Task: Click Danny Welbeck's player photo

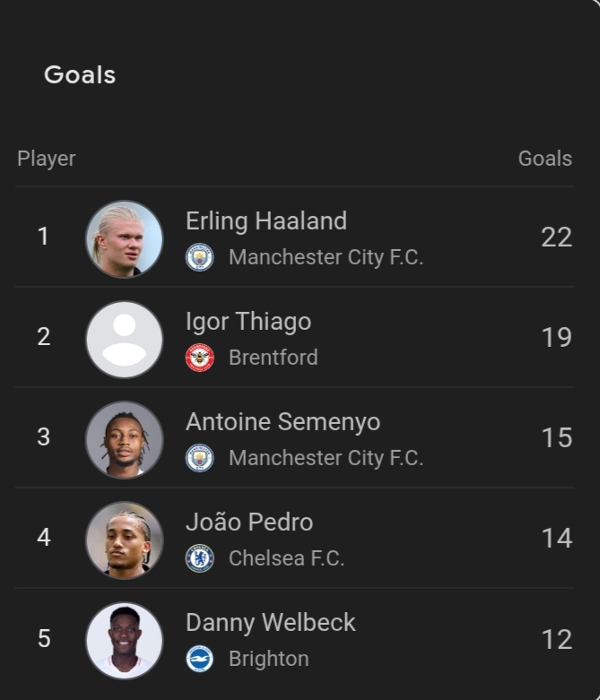Action: [124, 640]
